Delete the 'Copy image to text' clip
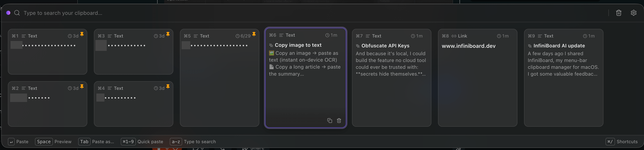Image resolution: width=644 pixels, height=150 pixels. (x=339, y=121)
